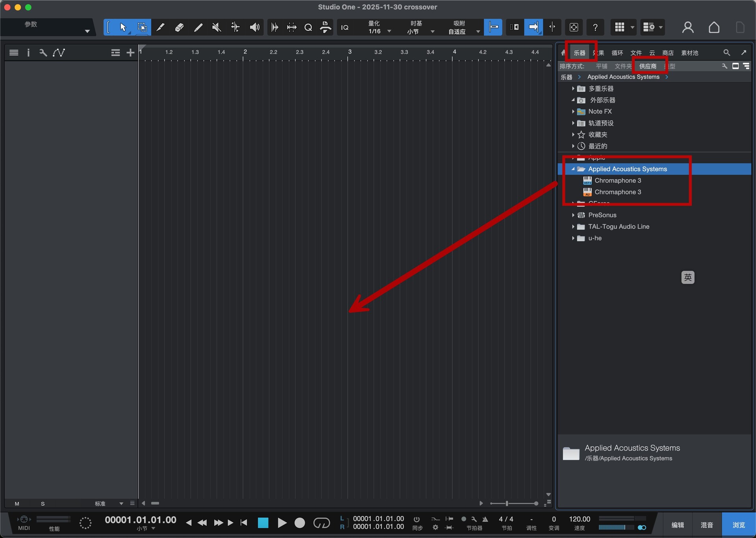Select the VST3 Chromaphone 3 instrument
Screen dimensions: 756x538
tap(617, 180)
